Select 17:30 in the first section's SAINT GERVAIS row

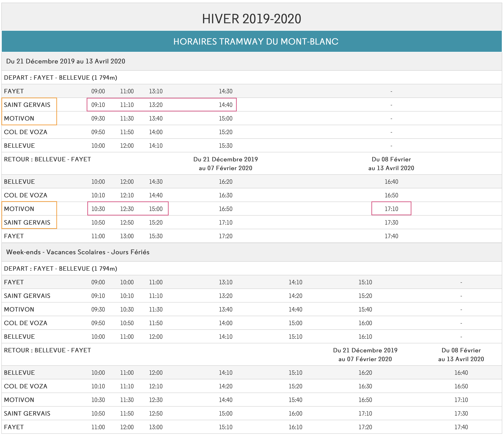[391, 222]
